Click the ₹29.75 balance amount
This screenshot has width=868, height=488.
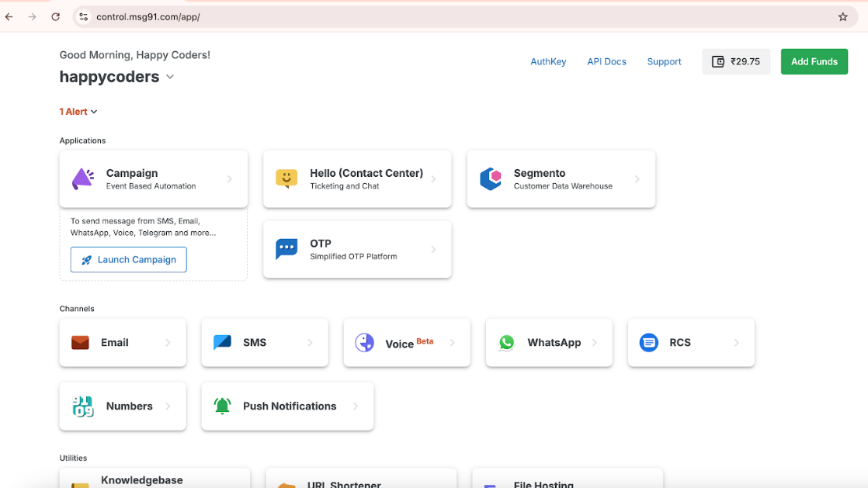tap(745, 61)
